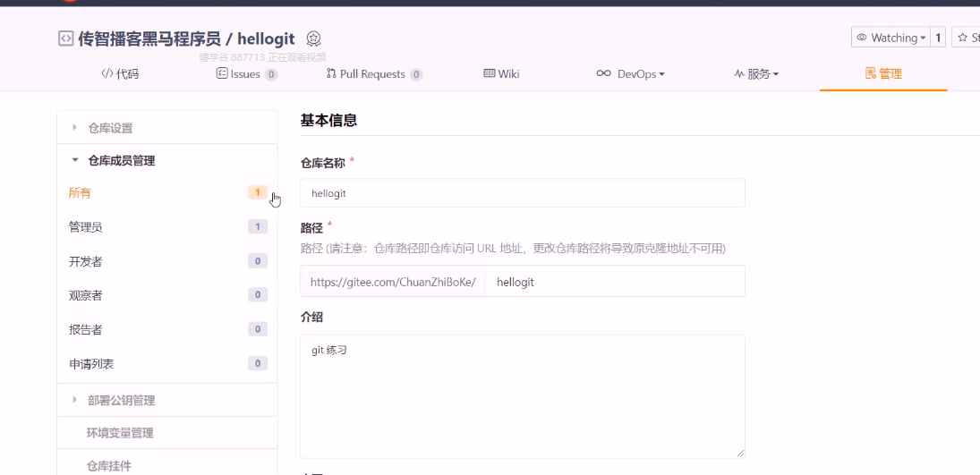Expand the 部署公钥管理 section

click(166, 400)
